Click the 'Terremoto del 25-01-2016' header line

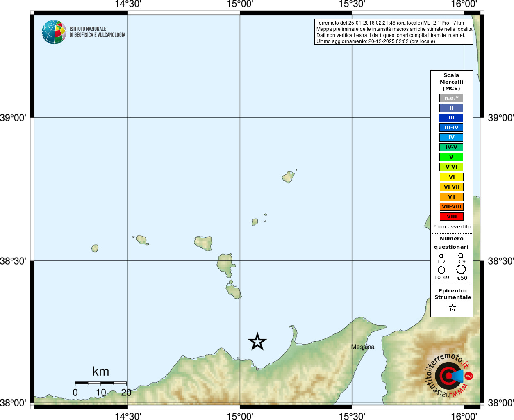[390, 23]
